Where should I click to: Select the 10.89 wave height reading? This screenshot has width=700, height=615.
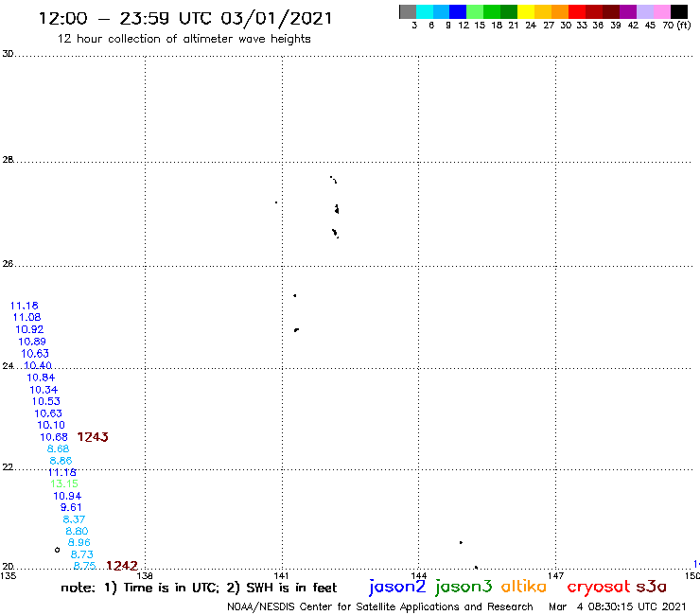(x=32, y=342)
